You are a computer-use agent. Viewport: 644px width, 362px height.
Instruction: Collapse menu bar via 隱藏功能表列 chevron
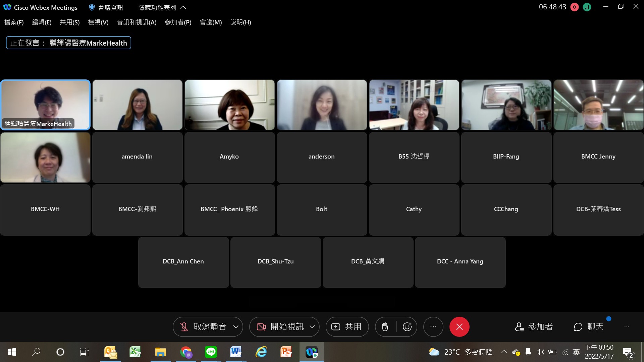tap(183, 7)
